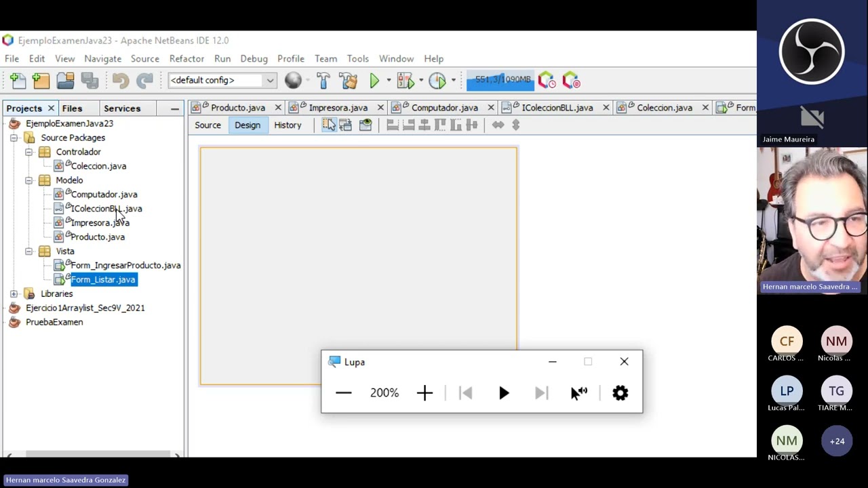
Task: Switch to the Services panel tab
Action: tap(122, 108)
